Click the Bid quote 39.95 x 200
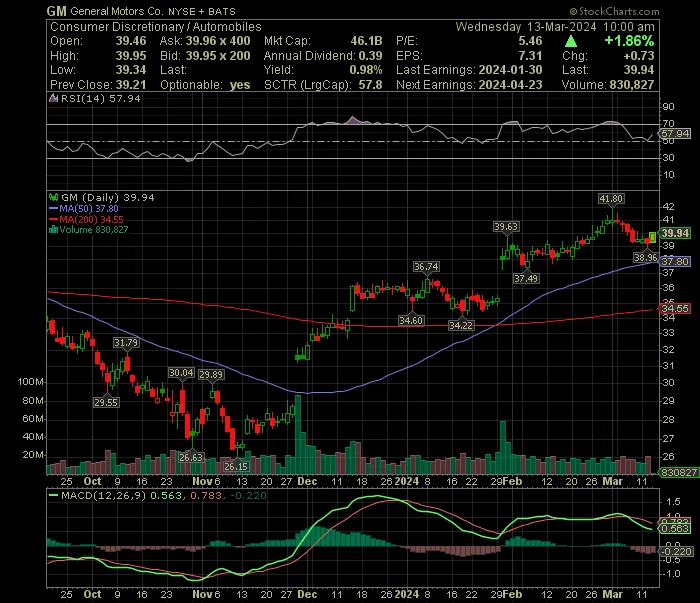700x603 pixels. click(218, 56)
